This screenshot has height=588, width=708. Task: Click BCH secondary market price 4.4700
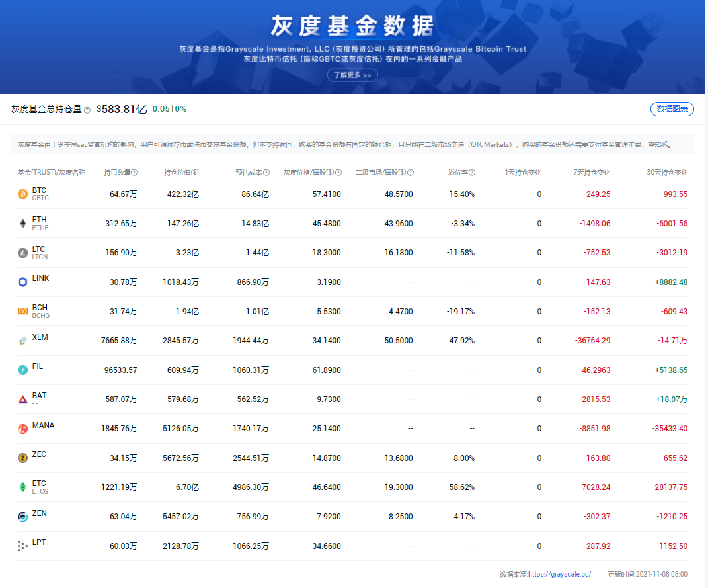401,312
